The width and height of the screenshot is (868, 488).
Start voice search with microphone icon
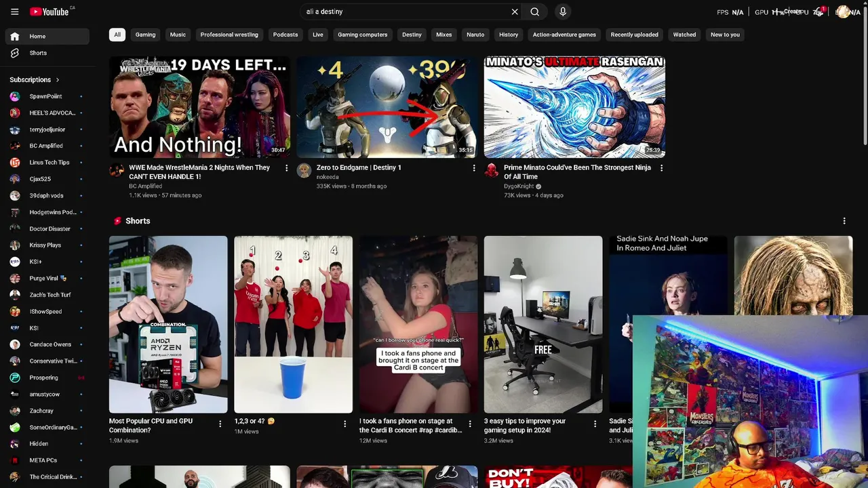563,12
